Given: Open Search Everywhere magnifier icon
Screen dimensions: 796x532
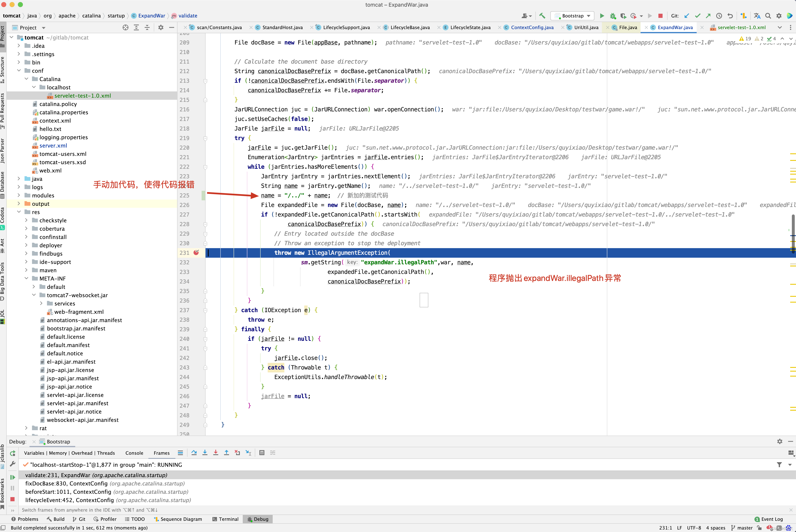Looking at the screenshot, I should tap(768, 16).
